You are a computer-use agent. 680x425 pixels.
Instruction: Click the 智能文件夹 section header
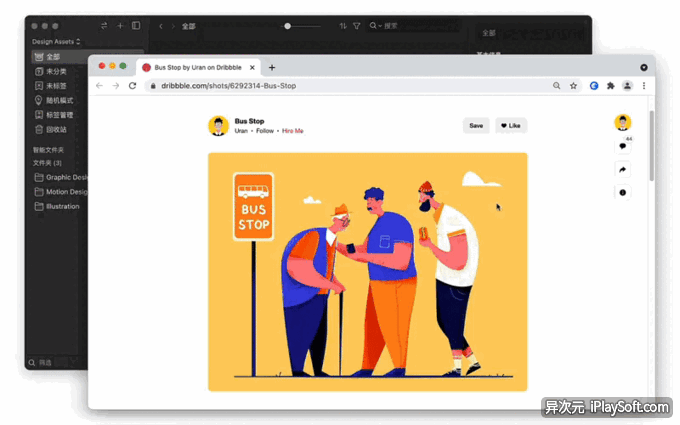point(49,150)
